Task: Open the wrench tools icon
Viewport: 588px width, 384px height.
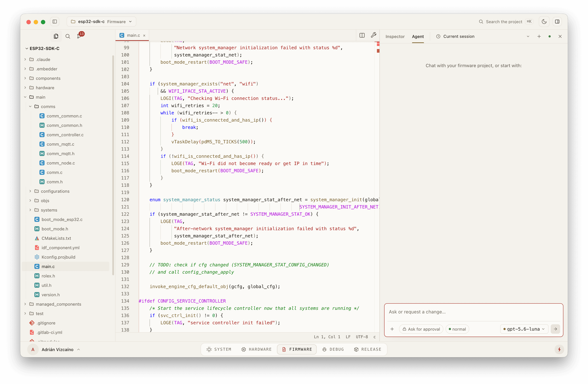Action: tap(373, 35)
